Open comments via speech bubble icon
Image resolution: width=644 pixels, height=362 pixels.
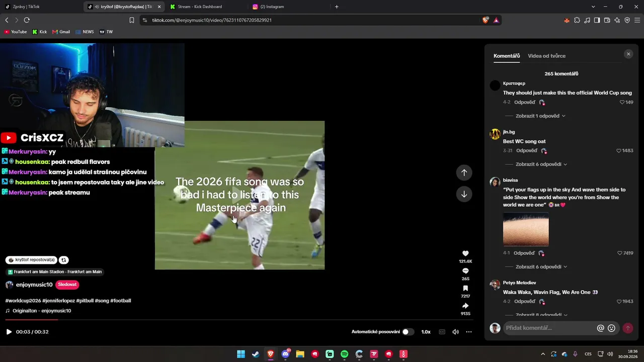465,271
